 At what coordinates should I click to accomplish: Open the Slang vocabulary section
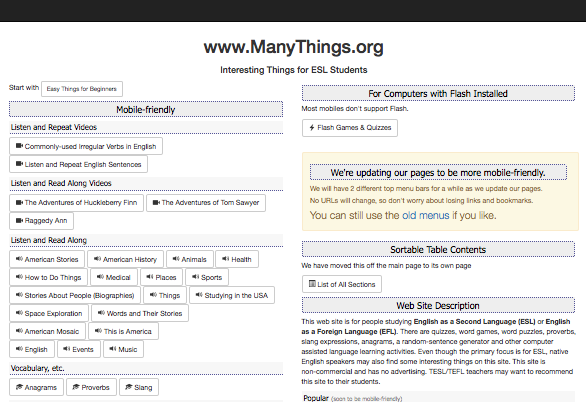[x=139, y=387]
